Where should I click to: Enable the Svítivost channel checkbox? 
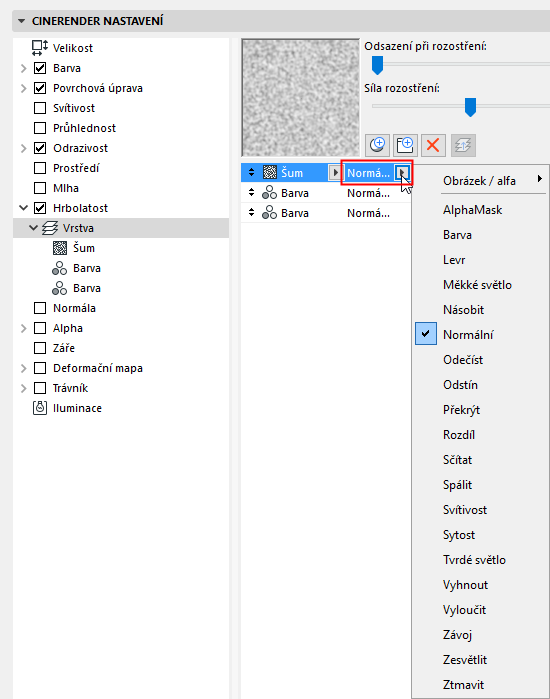coord(40,108)
